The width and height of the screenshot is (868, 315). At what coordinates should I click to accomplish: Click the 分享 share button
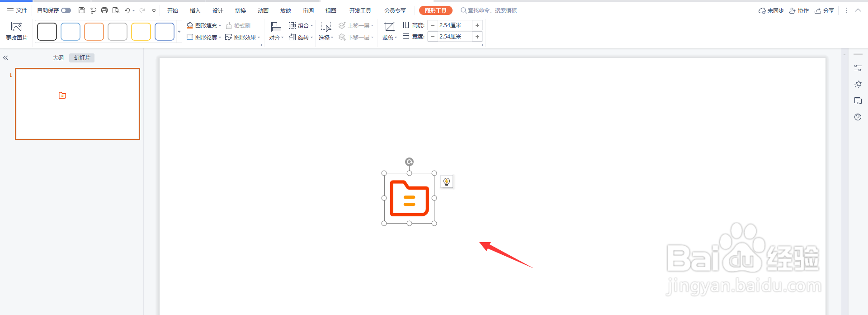825,10
